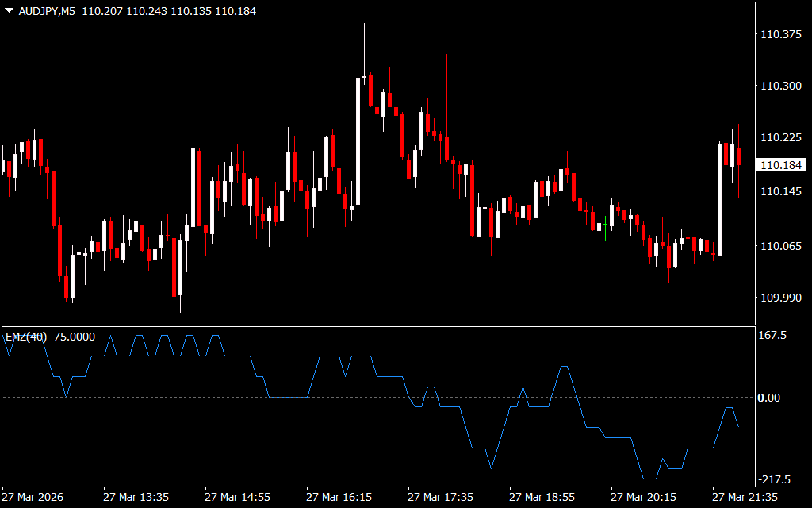Click the 27 Mar 21:35 time label

click(x=745, y=497)
